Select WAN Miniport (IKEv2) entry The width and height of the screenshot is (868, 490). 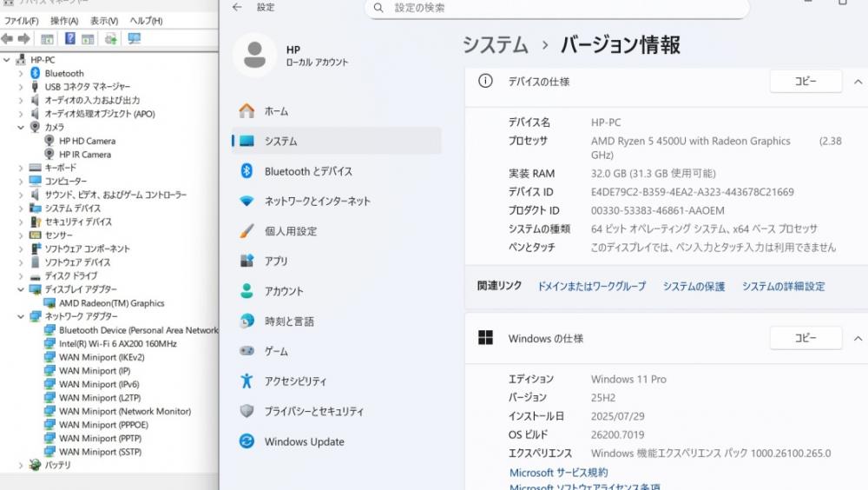pyautogui.click(x=102, y=358)
